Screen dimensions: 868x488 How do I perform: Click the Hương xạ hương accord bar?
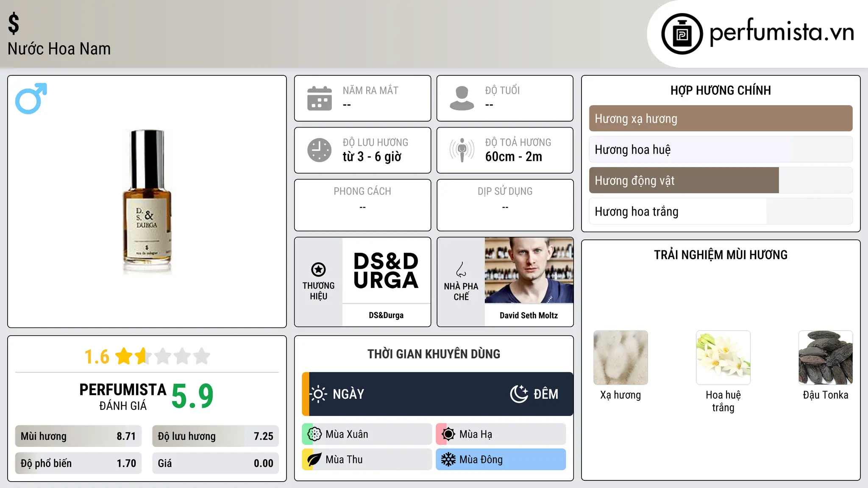721,118
